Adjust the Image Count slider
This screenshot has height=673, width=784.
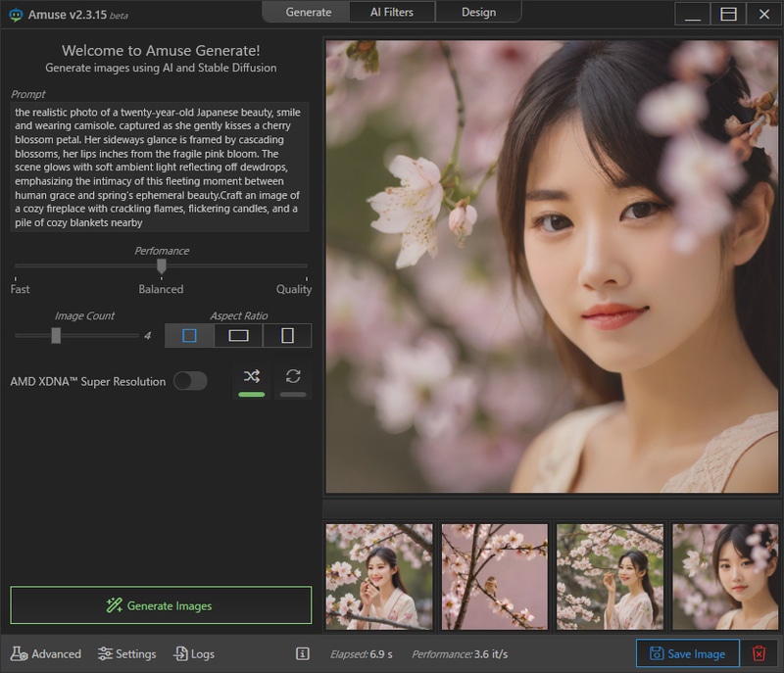[x=55, y=335]
